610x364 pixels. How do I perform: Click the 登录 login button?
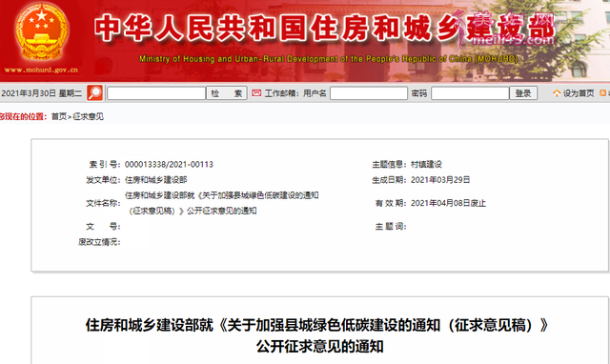(x=523, y=93)
